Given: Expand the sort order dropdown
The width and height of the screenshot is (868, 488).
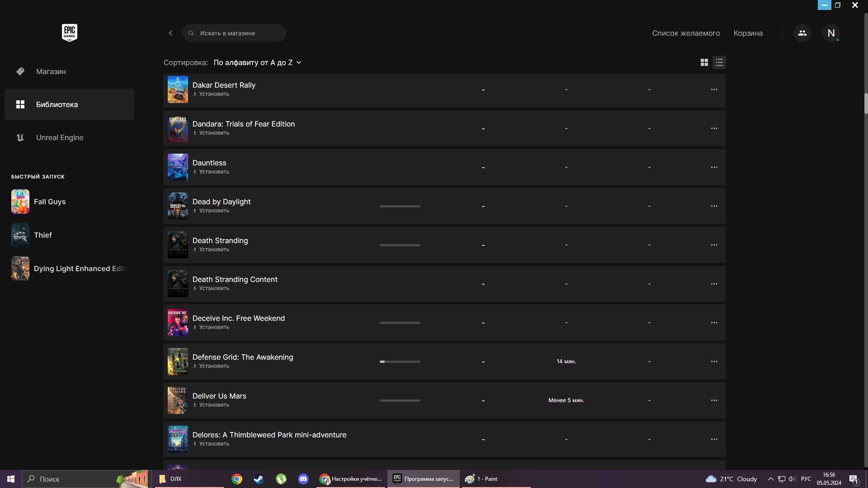Looking at the screenshot, I should [257, 62].
